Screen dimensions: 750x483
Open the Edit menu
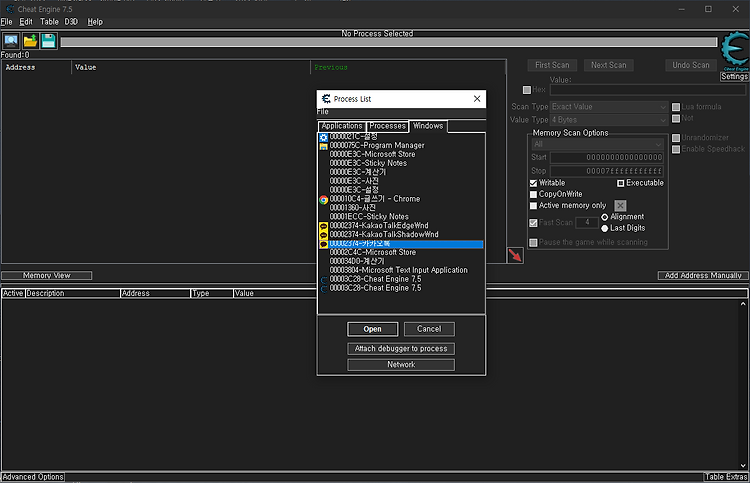[26, 22]
